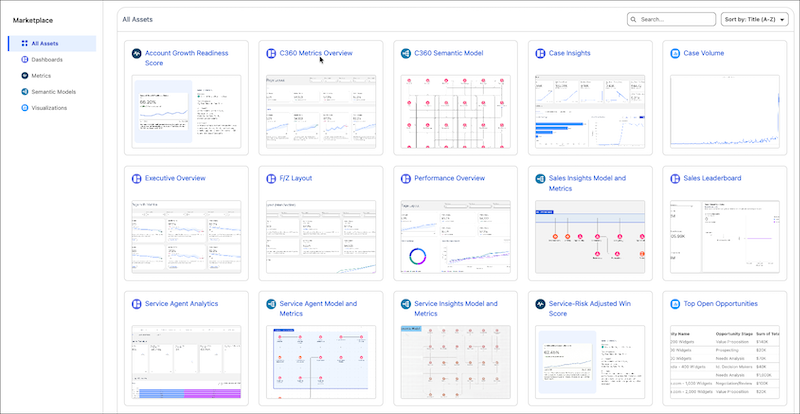Go to Visualizations in the sidebar
Image resolution: width=800 pixels, height=414 pixels.
(49, 108)
